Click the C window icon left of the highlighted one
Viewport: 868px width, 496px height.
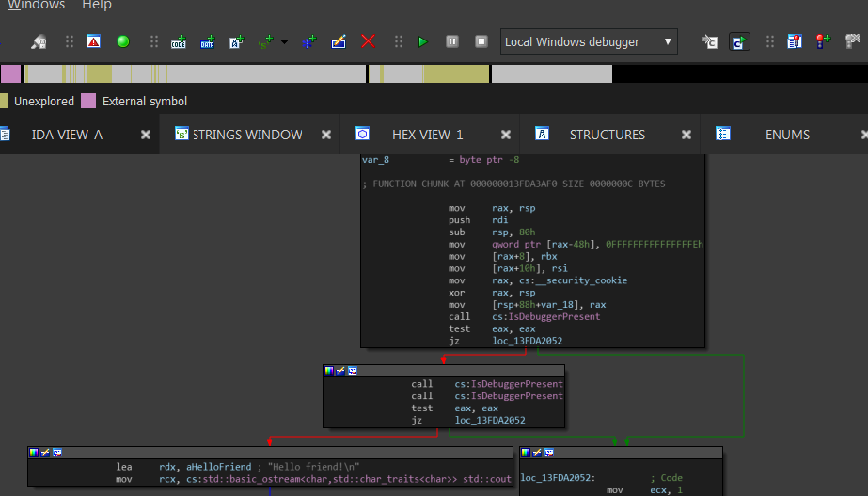[710, 41]
